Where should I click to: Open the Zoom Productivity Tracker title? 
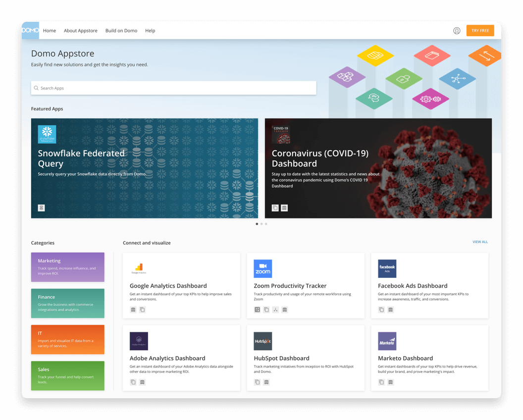pyautogui.click(x=290, y=286)
